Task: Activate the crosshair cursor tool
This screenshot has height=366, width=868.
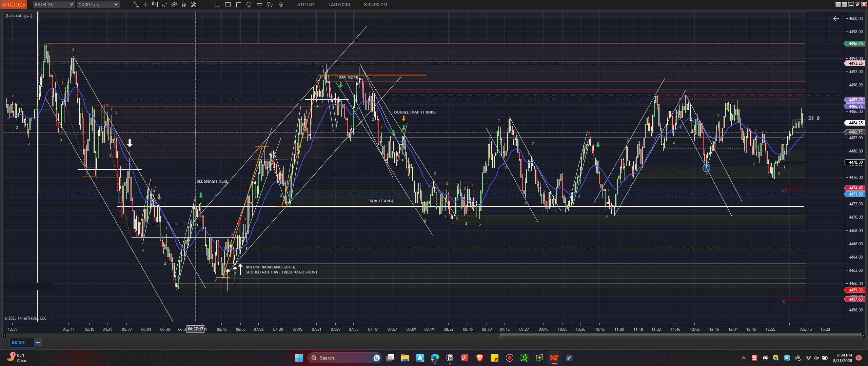Action: (145, 4)
